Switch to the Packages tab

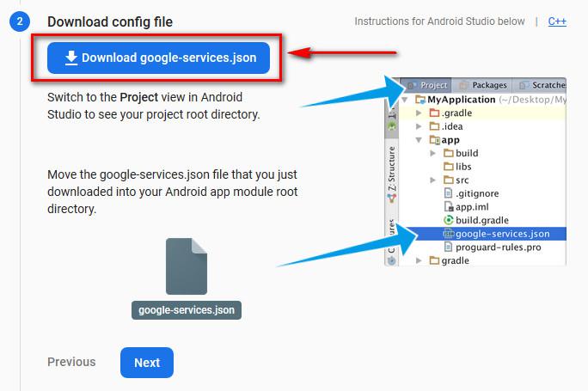(483, 86)
